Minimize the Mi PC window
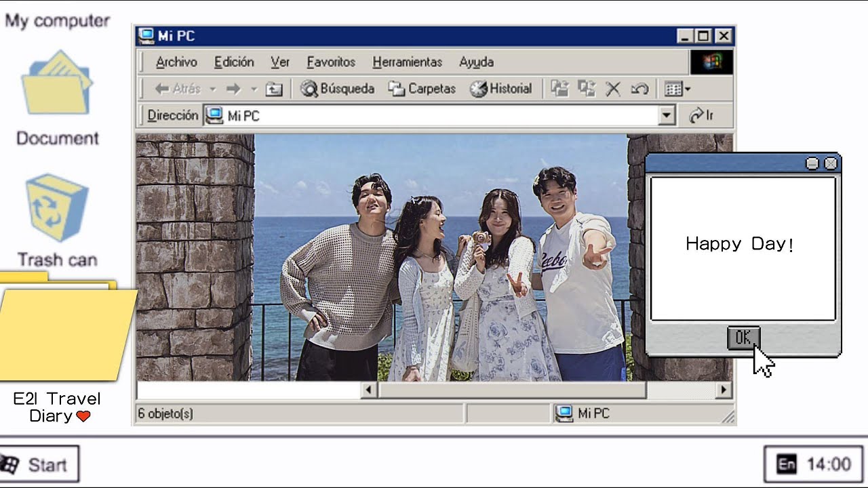This screenshot has height=488, width=868. click(x=685, y=36)
